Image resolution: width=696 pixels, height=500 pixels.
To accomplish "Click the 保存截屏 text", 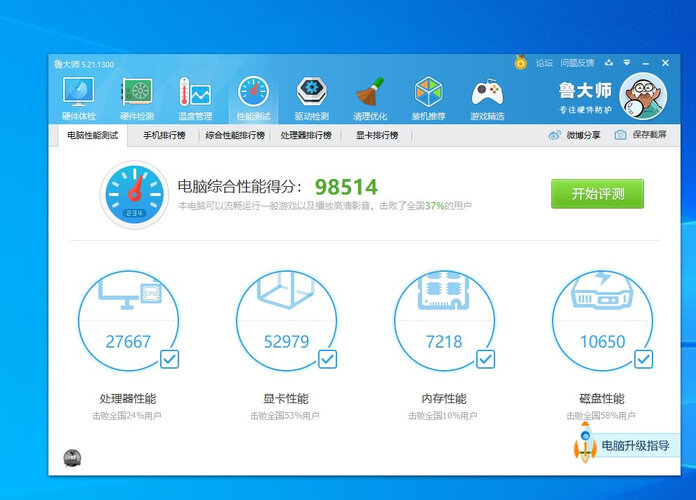I will [649, 135].
